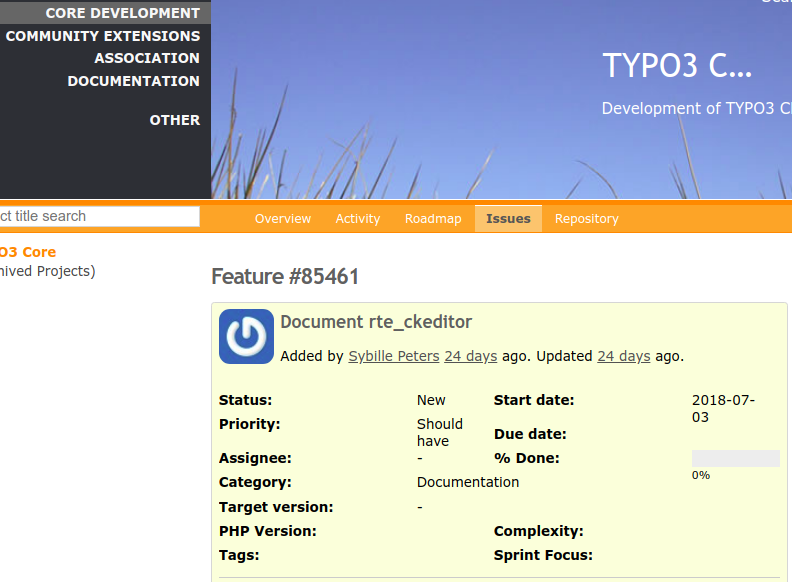Click the priority value 'Should have'
The width and height of the screenshot is (792, 582).
pos(439,432)
